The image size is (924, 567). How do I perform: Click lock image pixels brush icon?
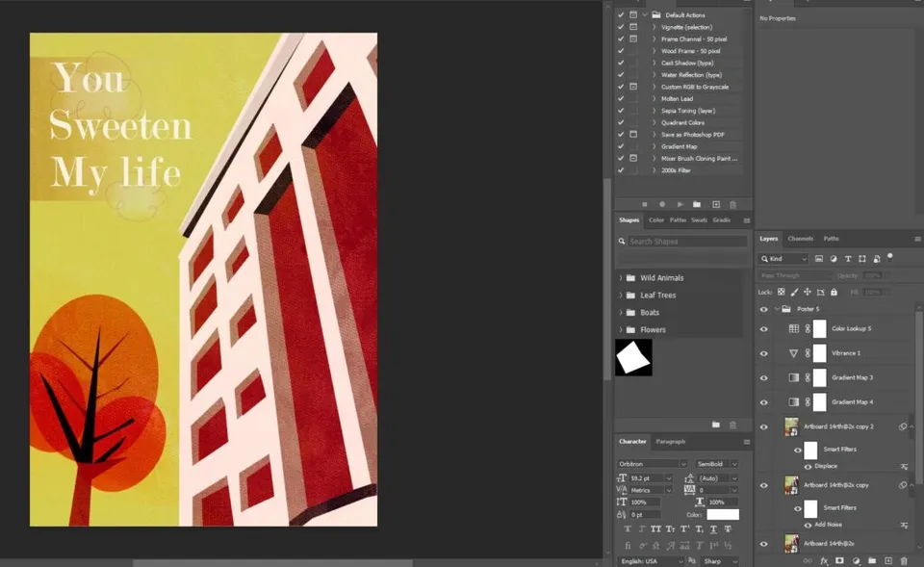[x=794, y=292]
